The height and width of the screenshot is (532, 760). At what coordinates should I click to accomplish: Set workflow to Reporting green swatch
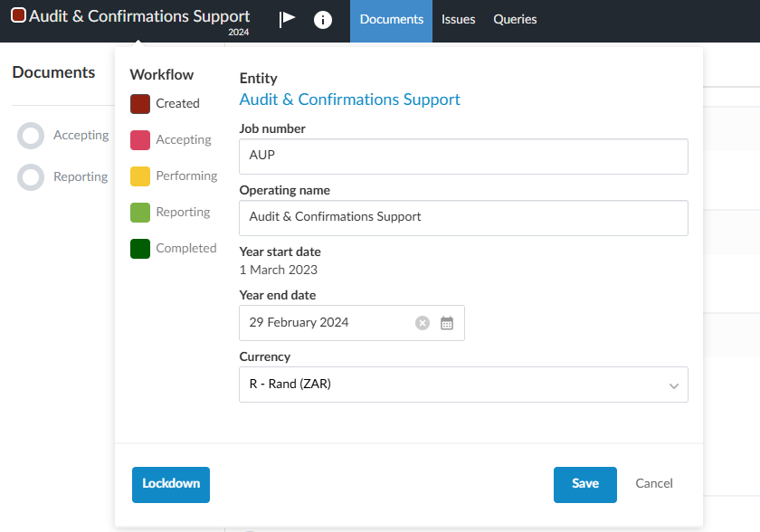(x=140, y=212)
